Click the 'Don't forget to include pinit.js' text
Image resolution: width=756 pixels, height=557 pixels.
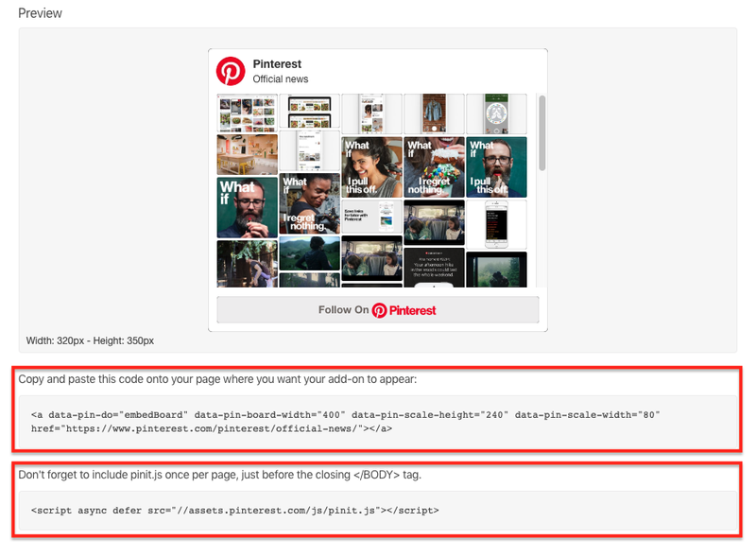click(x=220, y=475)
